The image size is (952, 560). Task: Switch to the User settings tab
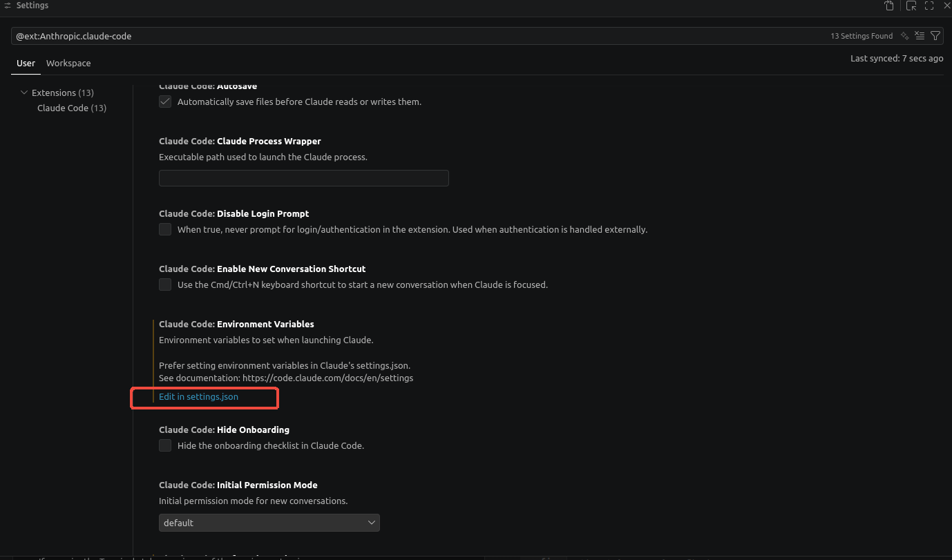pyautogui.click(x=26, y=63)
